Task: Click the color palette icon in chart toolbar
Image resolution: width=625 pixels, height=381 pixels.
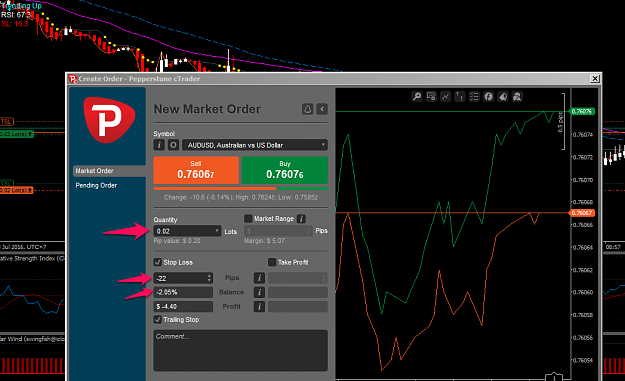Action: 503,96
